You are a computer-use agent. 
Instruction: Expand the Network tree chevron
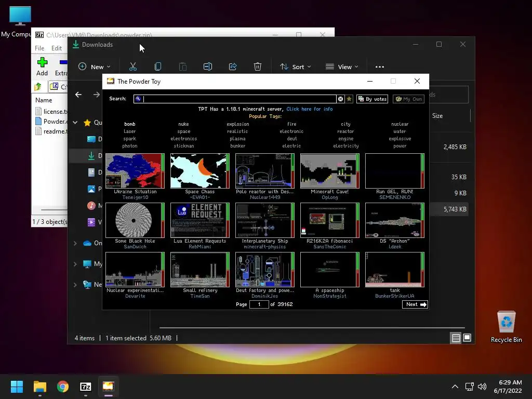click(75, 285)
